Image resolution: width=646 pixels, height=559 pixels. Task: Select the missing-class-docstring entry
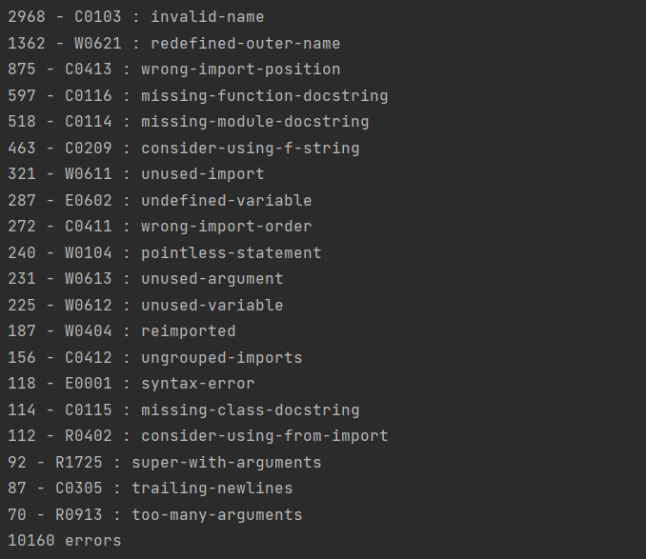183,410
